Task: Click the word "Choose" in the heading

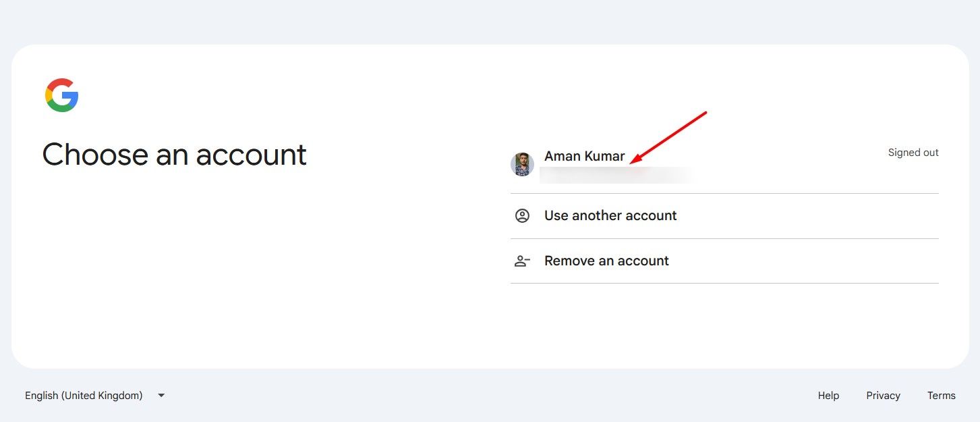Action: [x=95, y=155]
